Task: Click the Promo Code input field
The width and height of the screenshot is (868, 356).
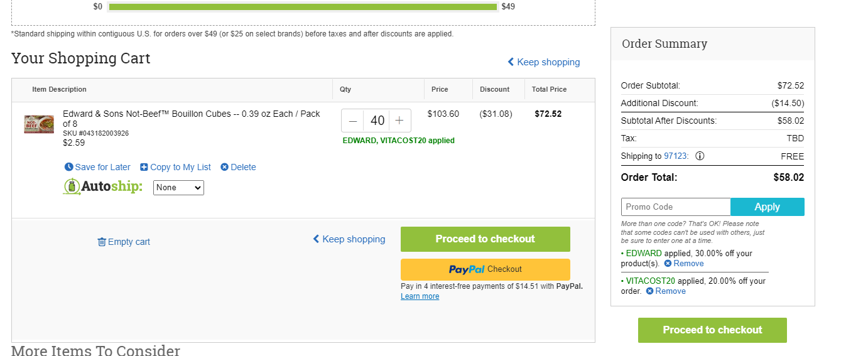Action: point(676,207)
